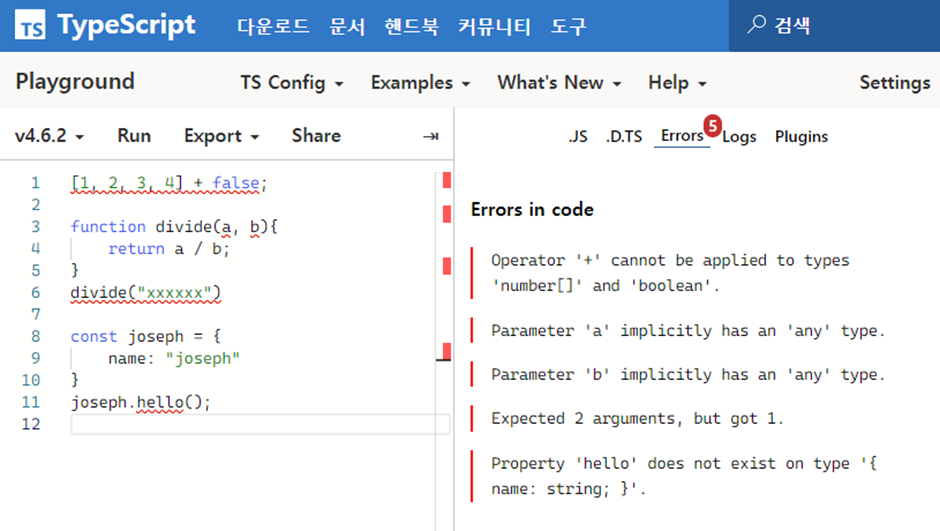Image resolution: width=940 pixels, height=531 pixels.
Task: Place cursor on empty line 12
Action: (x=260, y=424)
